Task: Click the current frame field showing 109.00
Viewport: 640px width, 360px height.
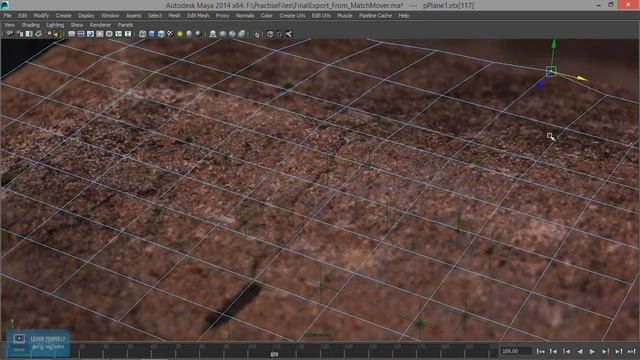Action: (516, 351)
